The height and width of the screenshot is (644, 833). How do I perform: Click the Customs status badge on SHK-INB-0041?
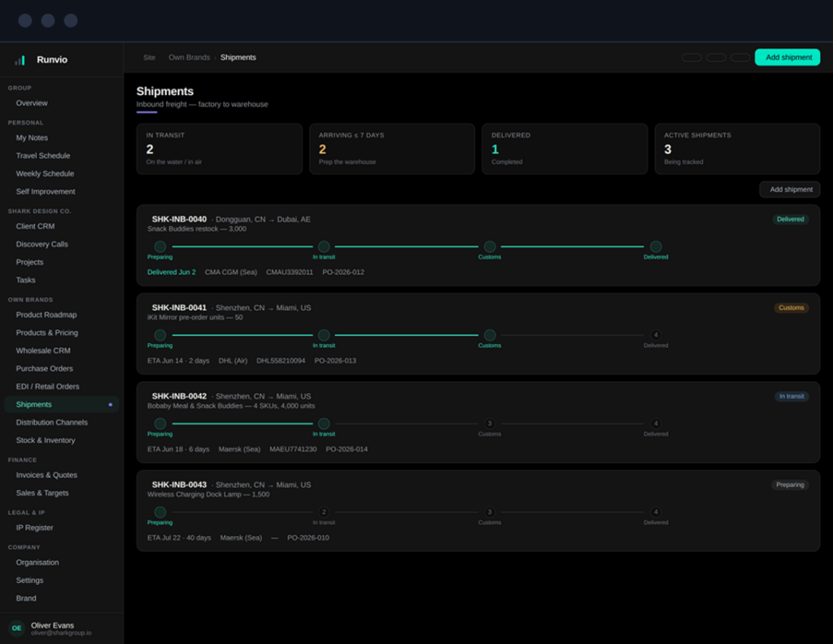(x=791, y=308)
